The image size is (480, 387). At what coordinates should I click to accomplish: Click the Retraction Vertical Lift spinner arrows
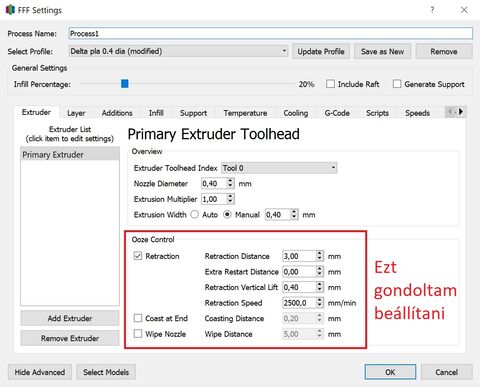319,287
